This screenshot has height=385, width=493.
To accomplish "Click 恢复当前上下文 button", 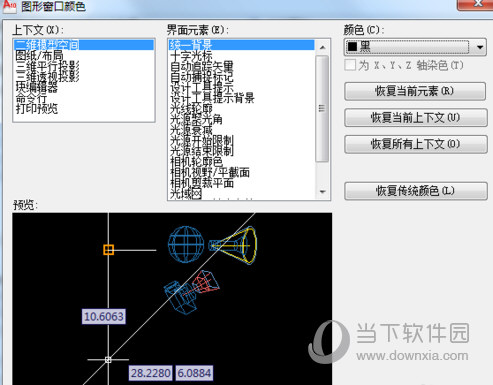I will [x=416, y=117].
